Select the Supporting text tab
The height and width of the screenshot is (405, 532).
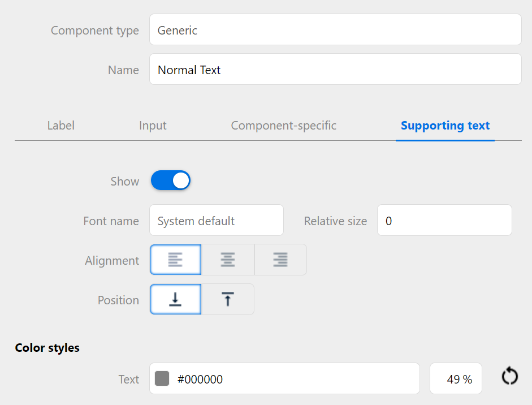(x=445, y=126)
